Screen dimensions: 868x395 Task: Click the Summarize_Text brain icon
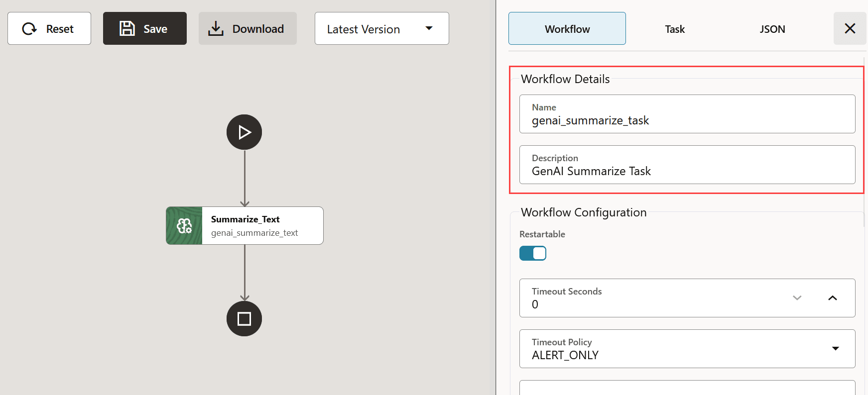click(x=184, y=225)
